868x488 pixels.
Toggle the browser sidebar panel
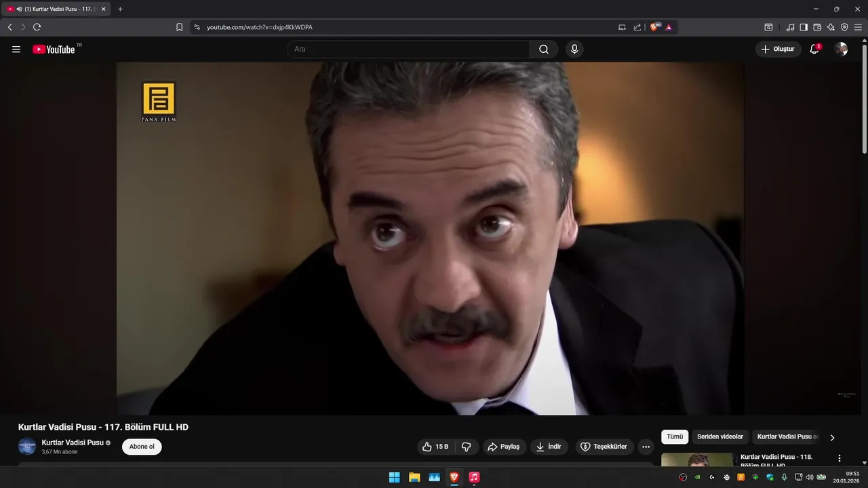(x=804, y=27)
